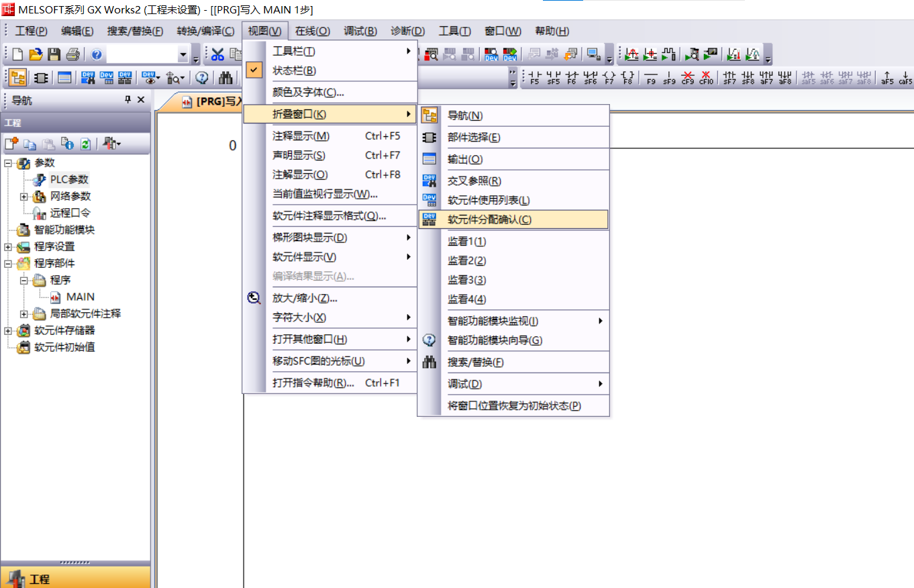Click the F5 open contact ladder icon
The image size is (914, 588).
tap(534, 77)
